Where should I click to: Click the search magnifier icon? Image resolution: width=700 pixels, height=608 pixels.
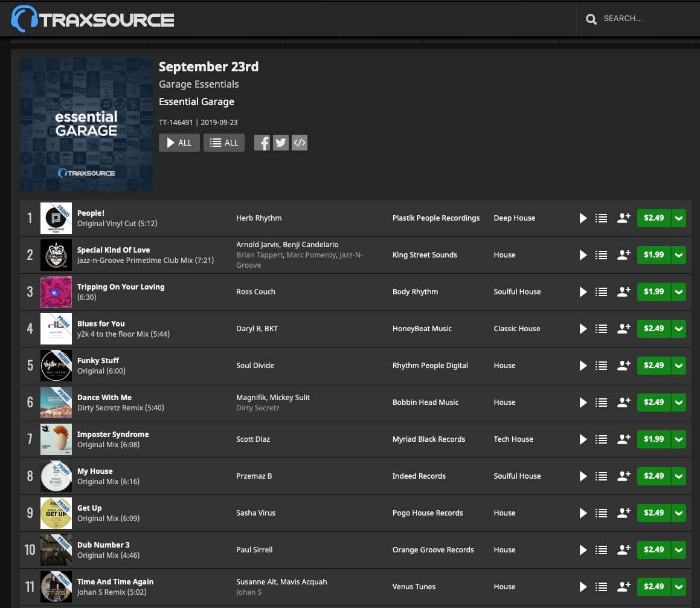pyautogui.click(x=591, y=19)
